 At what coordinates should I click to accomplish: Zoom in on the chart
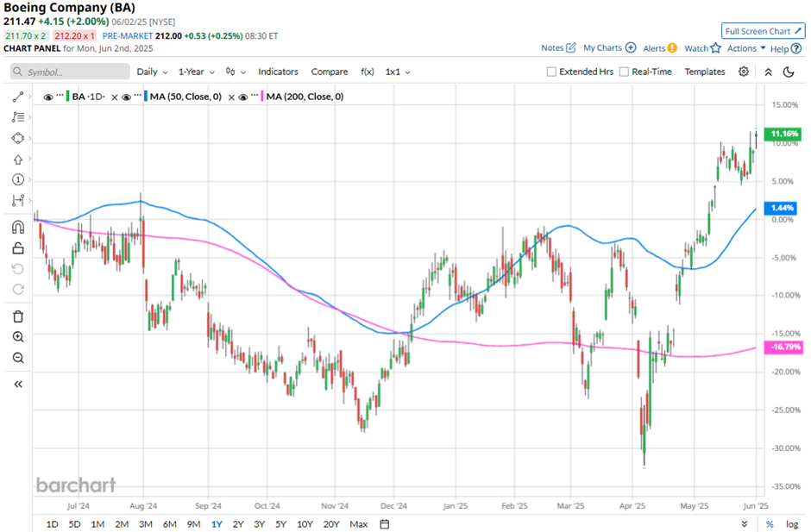18,337
